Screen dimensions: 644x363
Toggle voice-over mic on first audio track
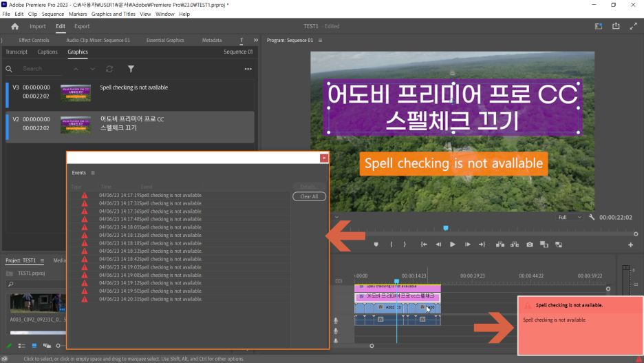[336, 321]
